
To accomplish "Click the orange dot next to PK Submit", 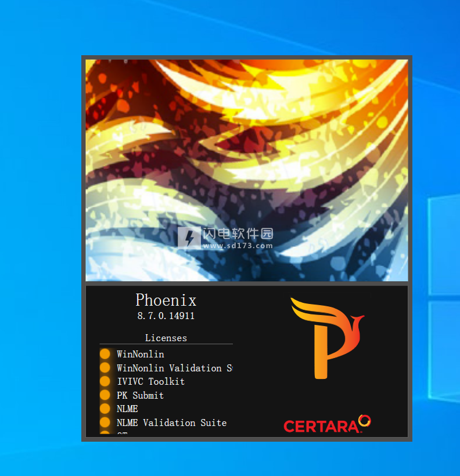I will click(105, 395).
